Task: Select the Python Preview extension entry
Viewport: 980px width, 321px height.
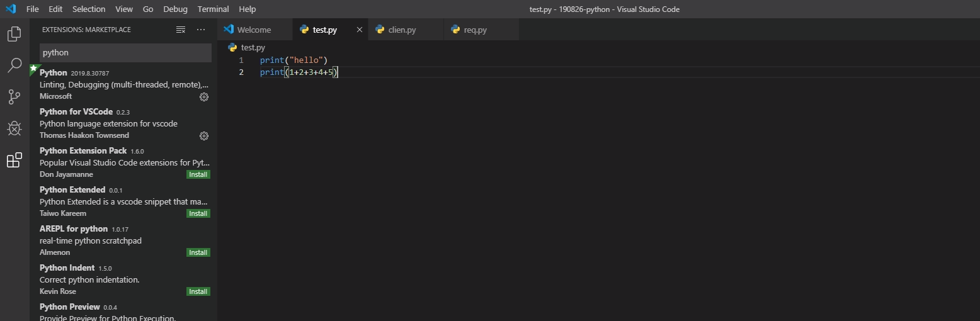Action: point(123,310)
